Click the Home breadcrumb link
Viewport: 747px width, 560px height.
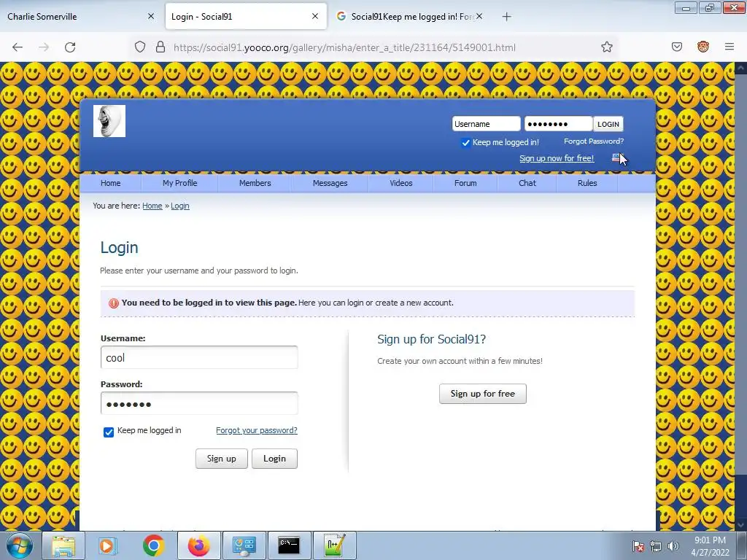click(152, 206)
